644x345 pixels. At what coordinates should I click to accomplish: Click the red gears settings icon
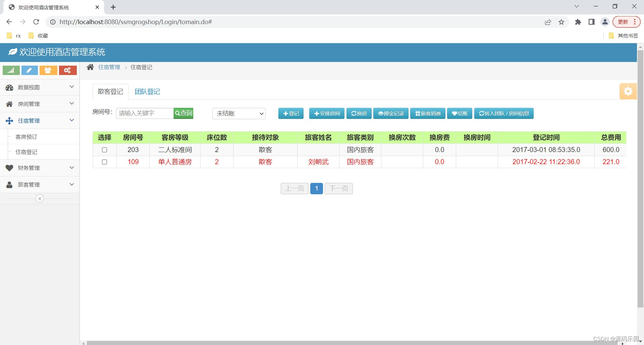click(68, 70)
